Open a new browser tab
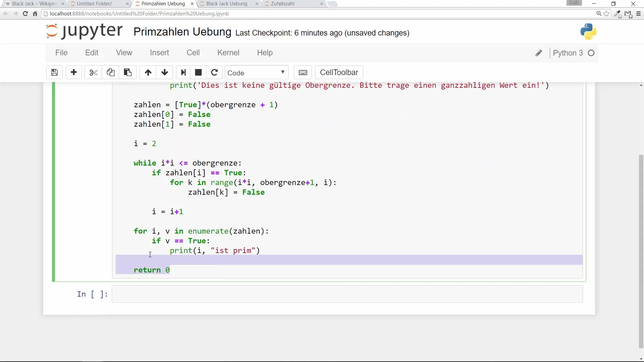Viewport: 644px width, 362px height. pyautogui.click(x=332, y=4)
